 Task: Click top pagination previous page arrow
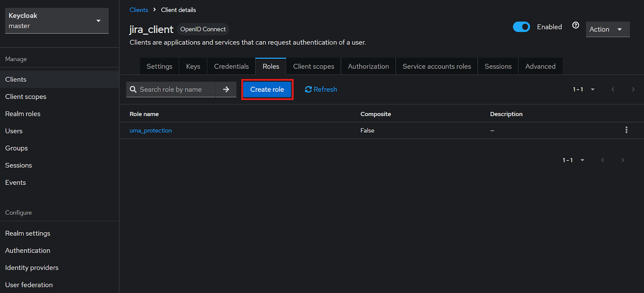[x=613, y=89]
